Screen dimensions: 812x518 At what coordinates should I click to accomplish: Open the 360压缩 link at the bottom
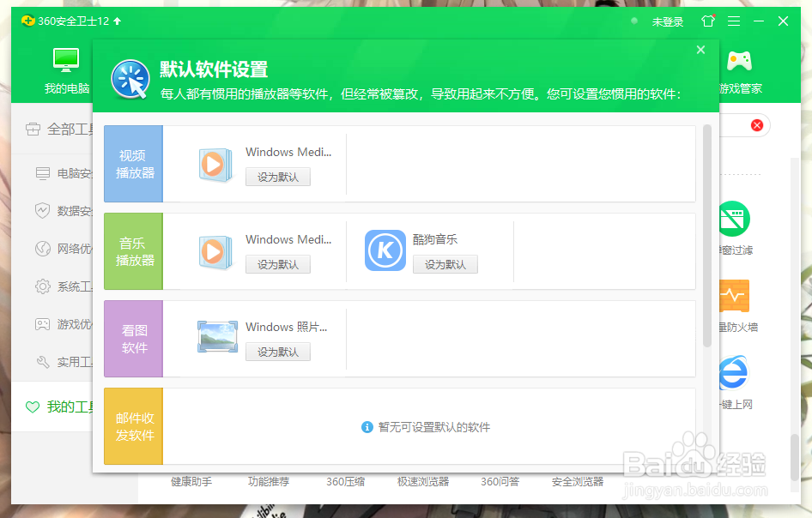tap(345, 481)
